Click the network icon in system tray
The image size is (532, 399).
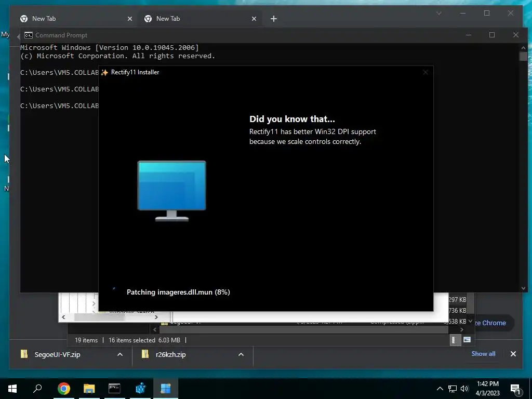pyautogui.click(x=453, y=389)
